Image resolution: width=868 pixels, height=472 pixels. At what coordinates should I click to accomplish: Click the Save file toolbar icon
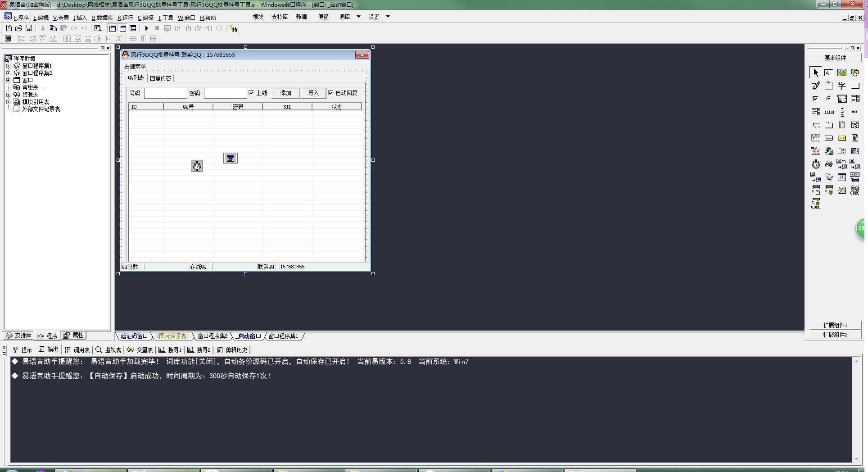click(x=29, y=28)
